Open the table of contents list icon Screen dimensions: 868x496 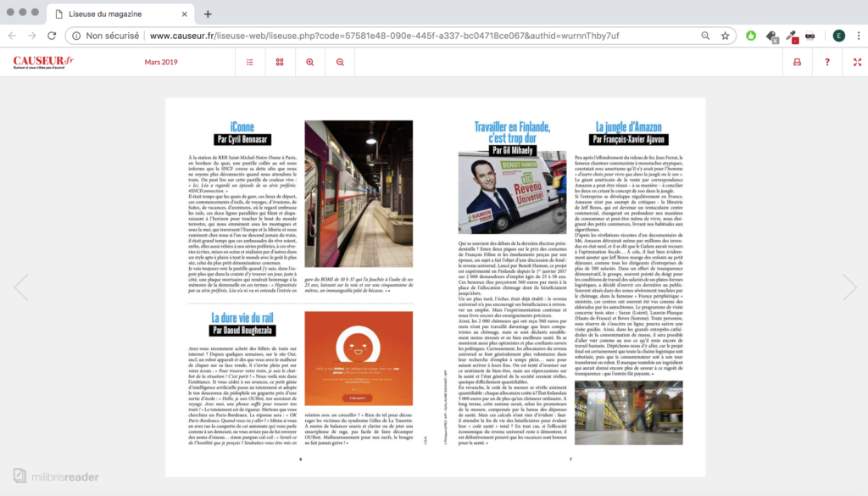point(250,62)
